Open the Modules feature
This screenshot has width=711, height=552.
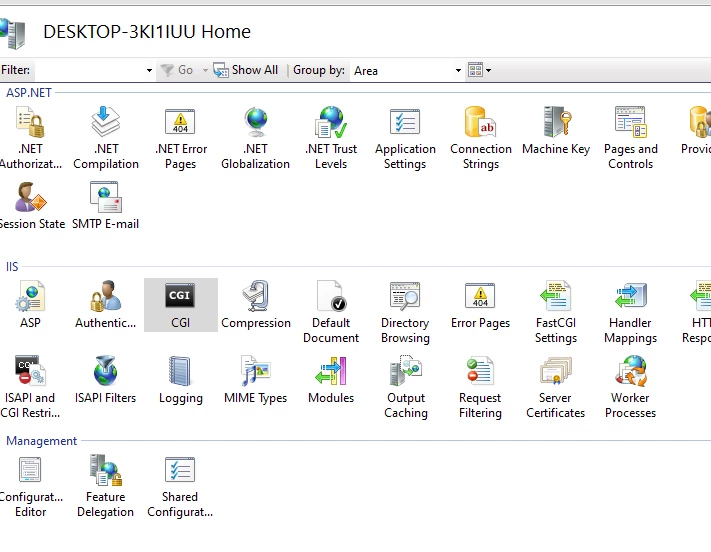pyautogui.click(x=331, y=380)
